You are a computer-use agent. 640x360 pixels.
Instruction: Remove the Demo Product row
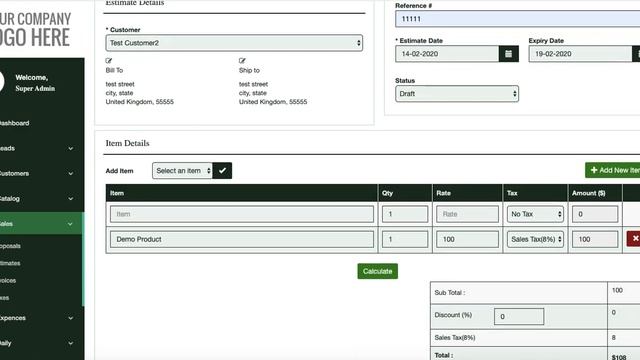pyautogui.click(x=634, y=239)
